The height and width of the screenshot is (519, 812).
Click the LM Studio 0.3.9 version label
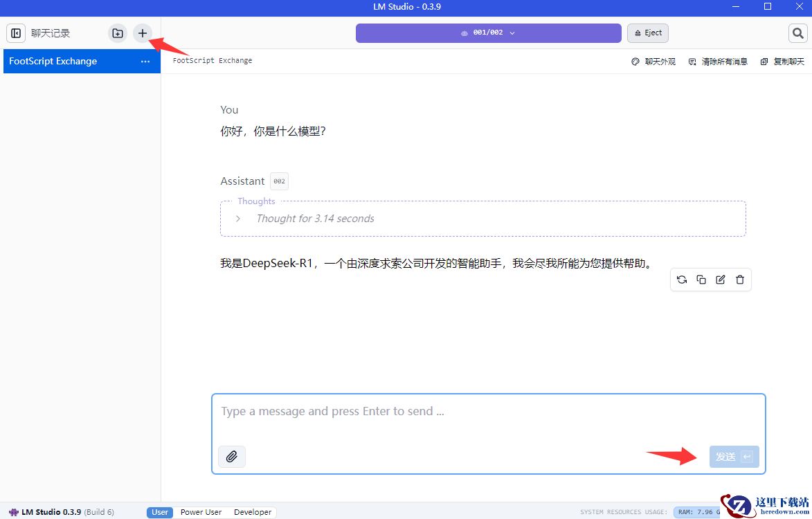coord(62,512)
